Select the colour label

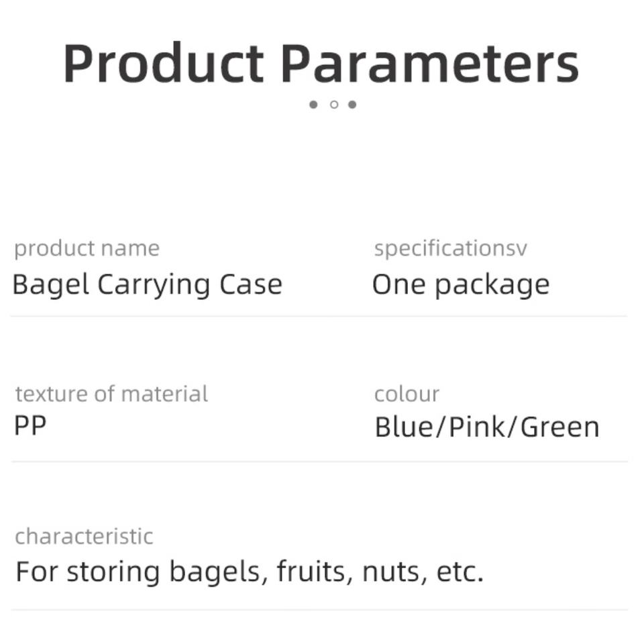point(407,394)
